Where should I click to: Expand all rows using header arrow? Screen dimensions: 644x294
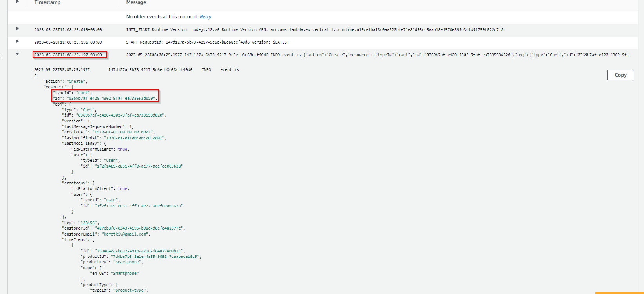[17, 2]
